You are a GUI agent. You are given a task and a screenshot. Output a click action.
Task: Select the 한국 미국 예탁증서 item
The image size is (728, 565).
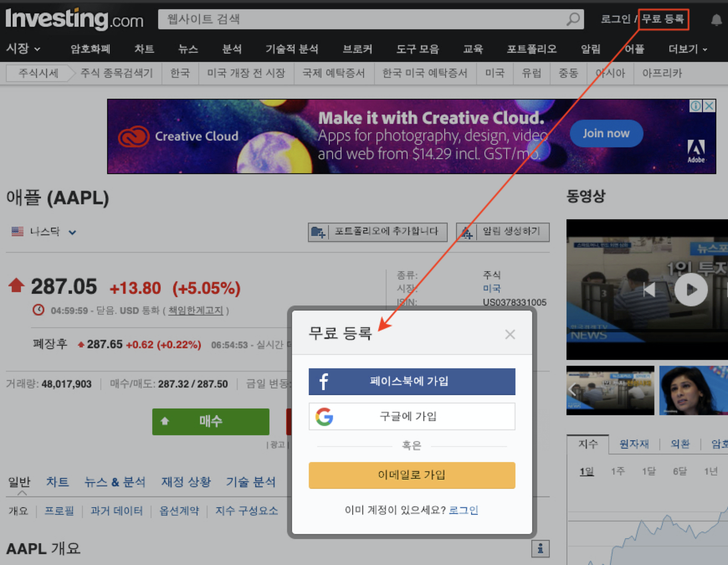click(x=425, y=73)
